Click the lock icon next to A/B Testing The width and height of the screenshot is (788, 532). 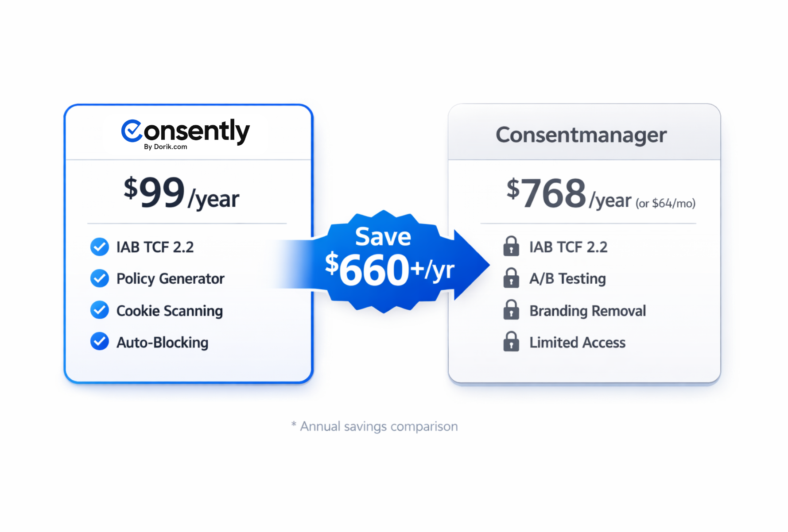[x=511, y=278]
